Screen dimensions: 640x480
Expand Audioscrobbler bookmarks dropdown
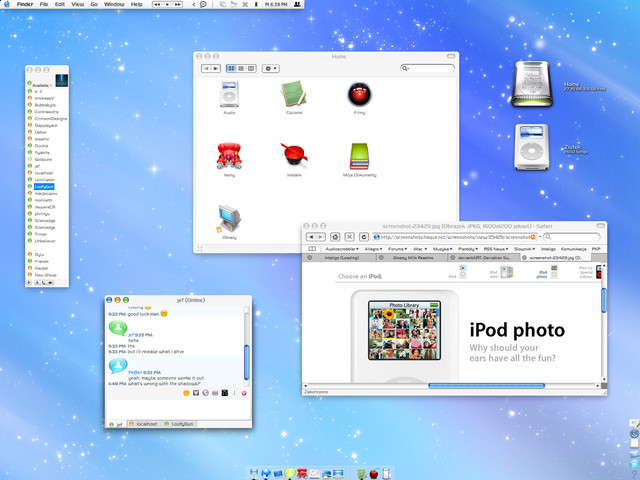pos(342,249)
